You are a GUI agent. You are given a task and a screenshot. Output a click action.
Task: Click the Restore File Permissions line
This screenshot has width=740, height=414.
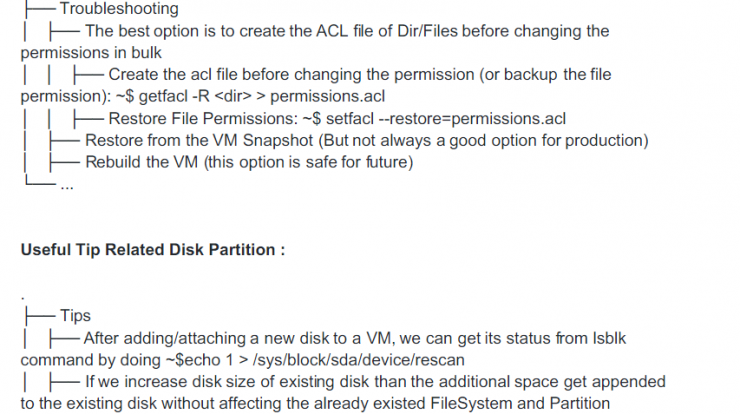click(337, 118)
